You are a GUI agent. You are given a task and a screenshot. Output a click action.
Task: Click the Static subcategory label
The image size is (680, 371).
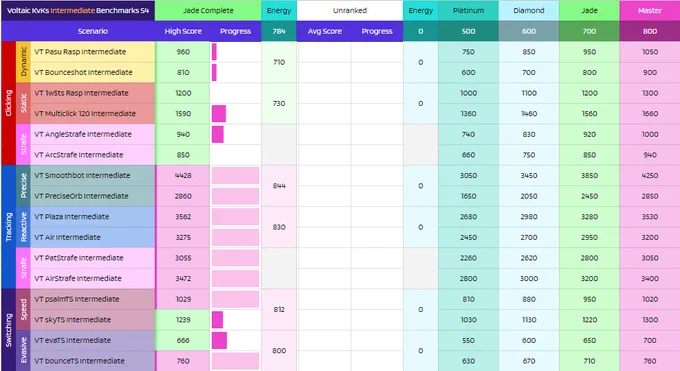pyautogui.click(x=23, y=103)
